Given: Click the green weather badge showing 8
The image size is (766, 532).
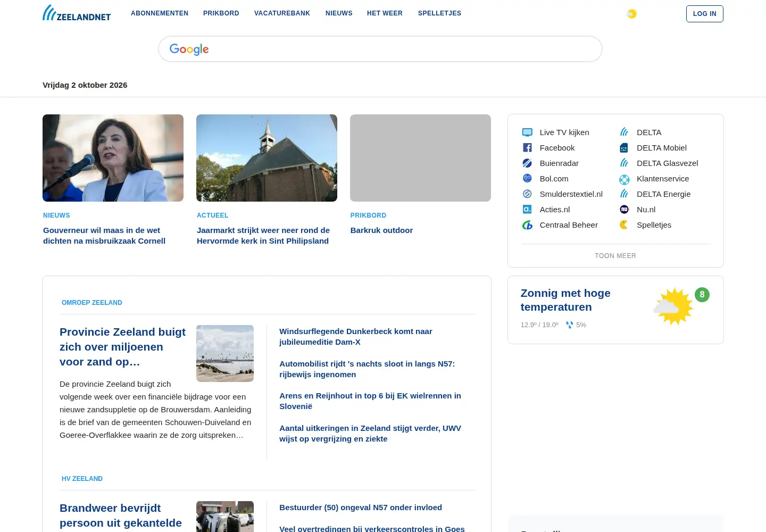Looking at the screenshot, I should tap(702, 295).
